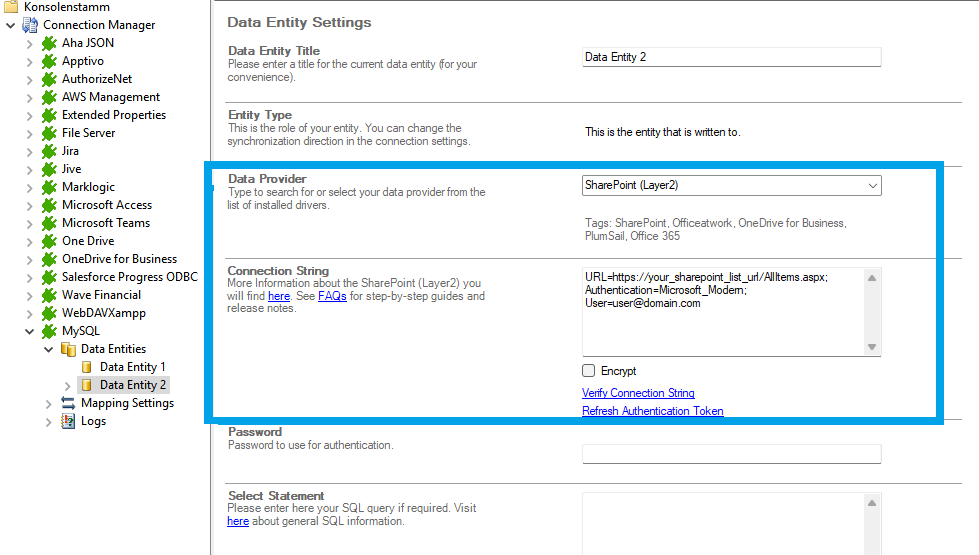The height and width of the screenshot is (555, 979).
Task: Click the Data Entity 2 database icon
Action: [87, 385]
